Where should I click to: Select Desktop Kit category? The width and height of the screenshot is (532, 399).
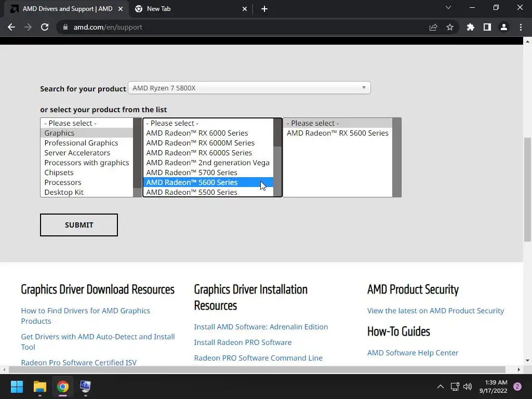(87, 192)
